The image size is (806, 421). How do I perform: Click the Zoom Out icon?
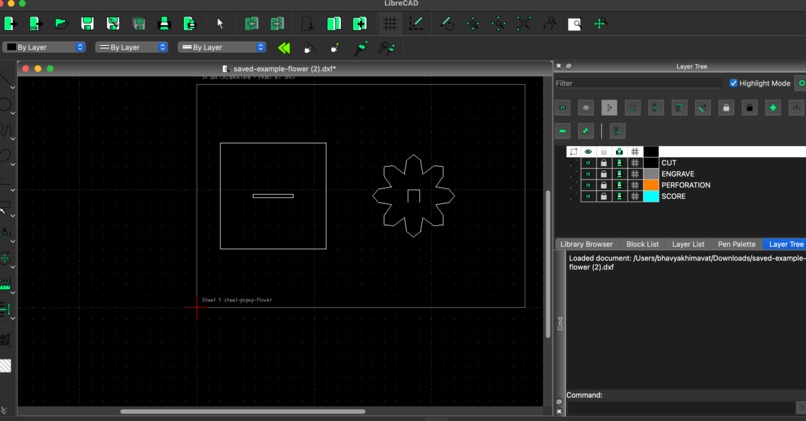[498, 24]
